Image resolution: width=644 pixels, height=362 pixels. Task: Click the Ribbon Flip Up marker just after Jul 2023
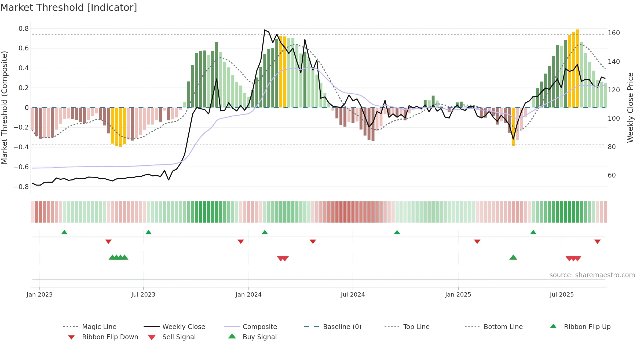149,232
